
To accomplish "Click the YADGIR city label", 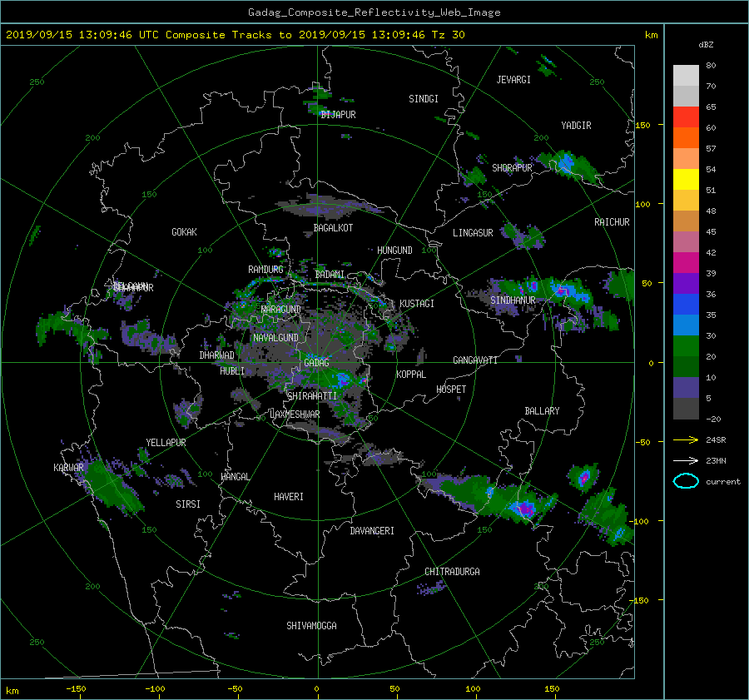I will tap(576, 126).
